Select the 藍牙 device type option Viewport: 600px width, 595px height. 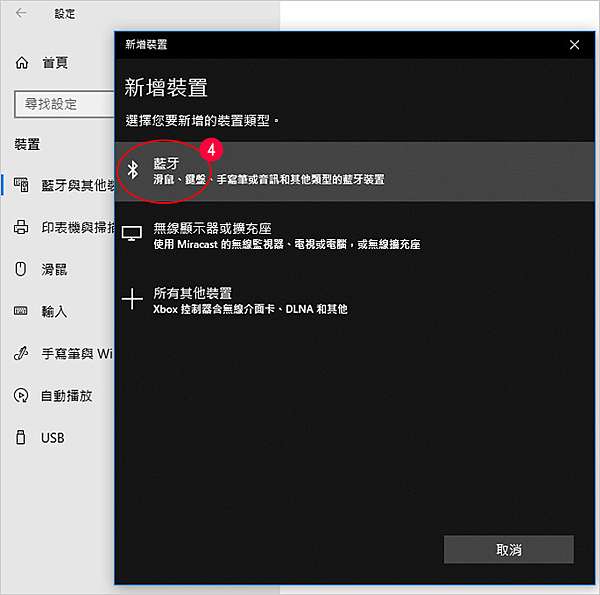(354, 171)
